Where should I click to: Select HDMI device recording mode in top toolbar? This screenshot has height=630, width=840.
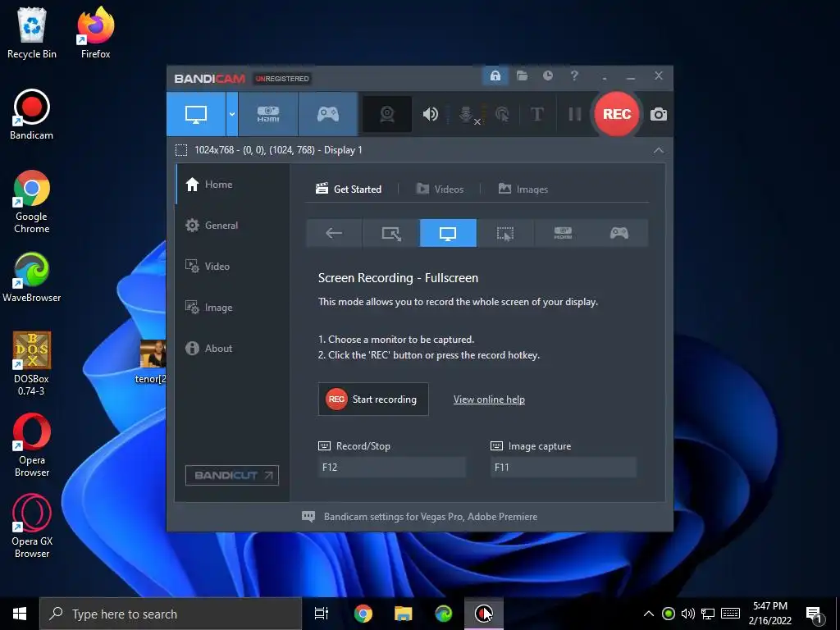tap(268, 114)
